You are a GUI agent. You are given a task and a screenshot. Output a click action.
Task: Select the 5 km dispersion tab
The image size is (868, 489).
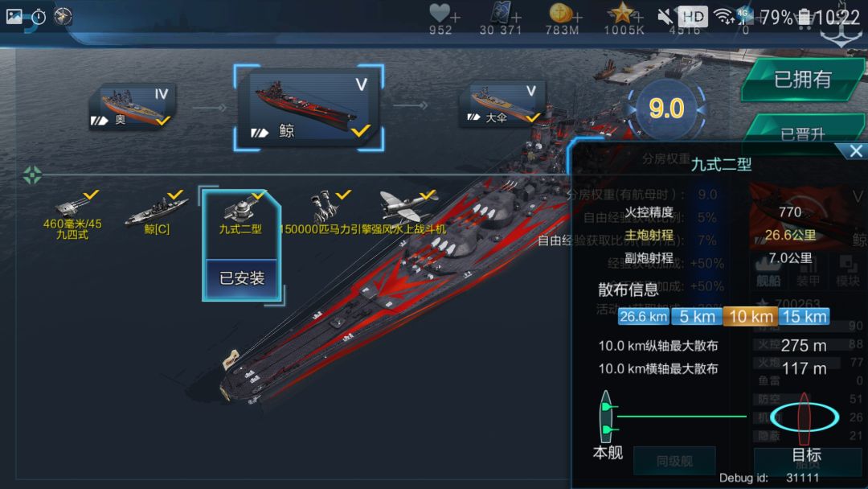(696, 317)
